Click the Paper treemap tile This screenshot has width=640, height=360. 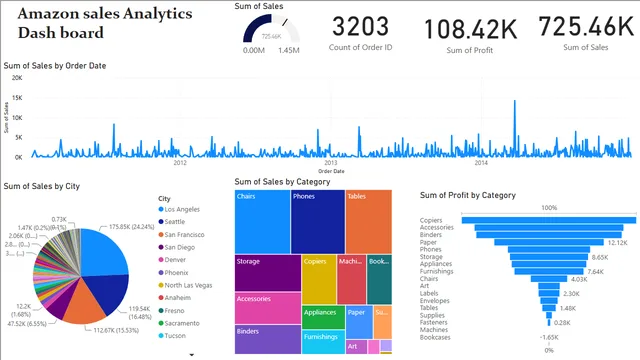pos(359,322)
